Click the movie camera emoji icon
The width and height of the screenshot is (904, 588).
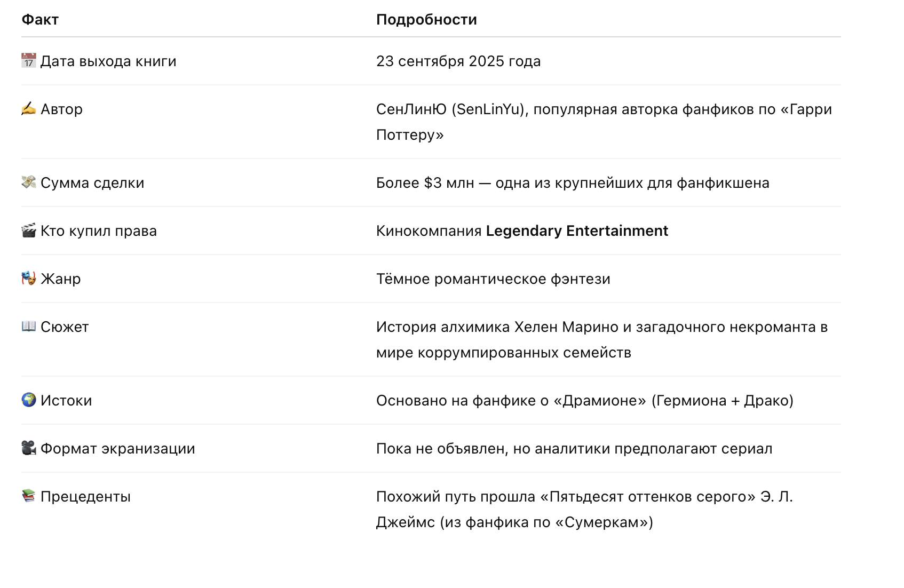point(29,448)
